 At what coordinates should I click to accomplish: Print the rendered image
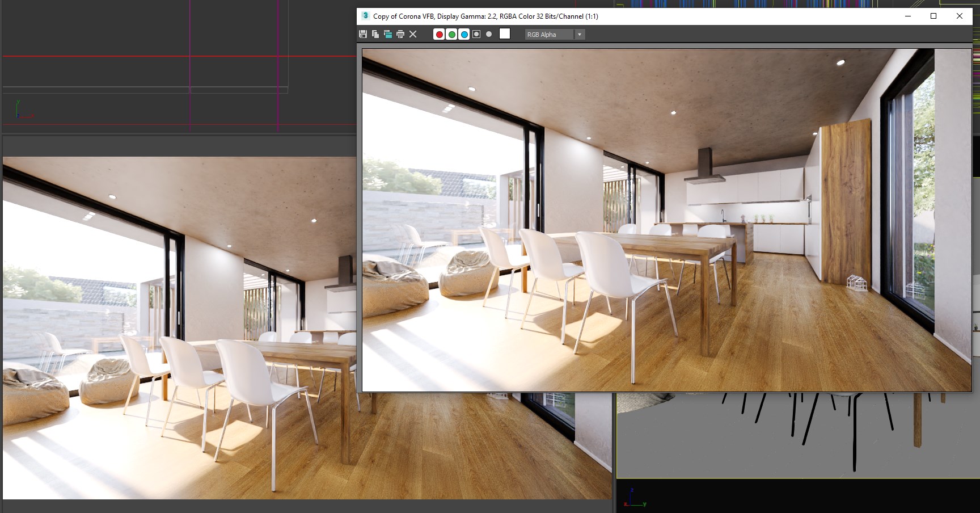click(x=400, y=35)
